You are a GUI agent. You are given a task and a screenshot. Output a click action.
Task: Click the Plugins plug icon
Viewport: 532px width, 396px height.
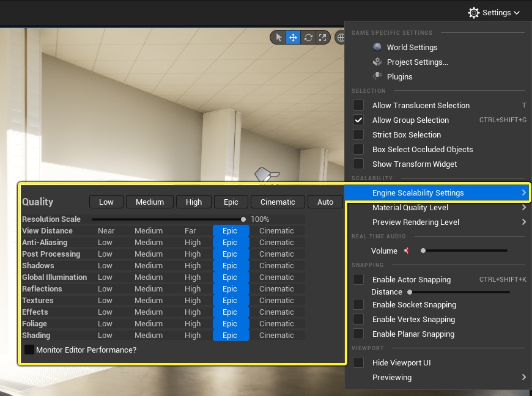(x=377, y=76)
